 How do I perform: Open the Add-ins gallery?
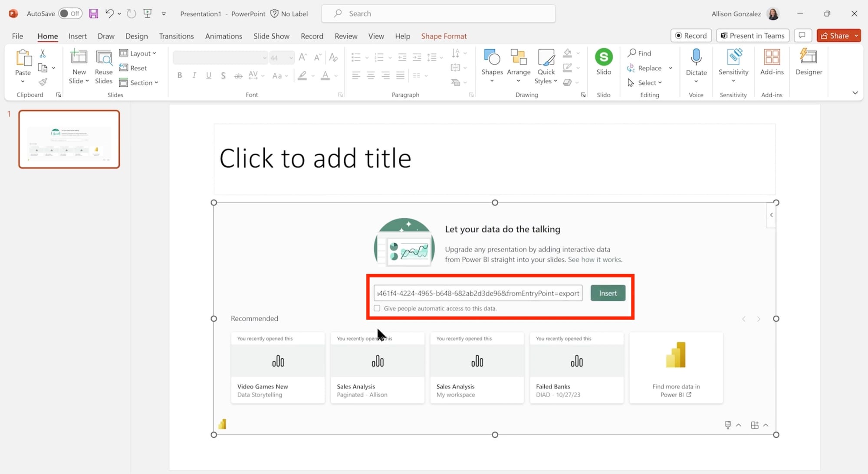[x=772, y=62]
